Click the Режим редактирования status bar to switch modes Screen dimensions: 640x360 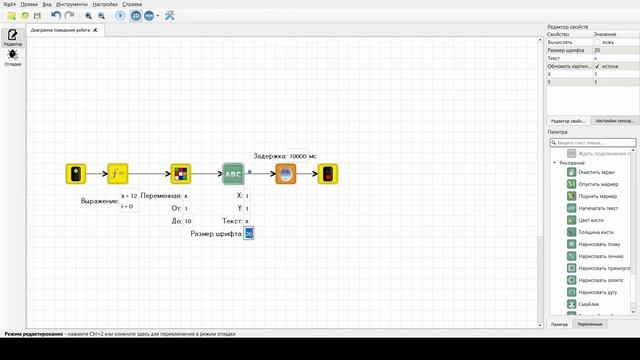120,334
